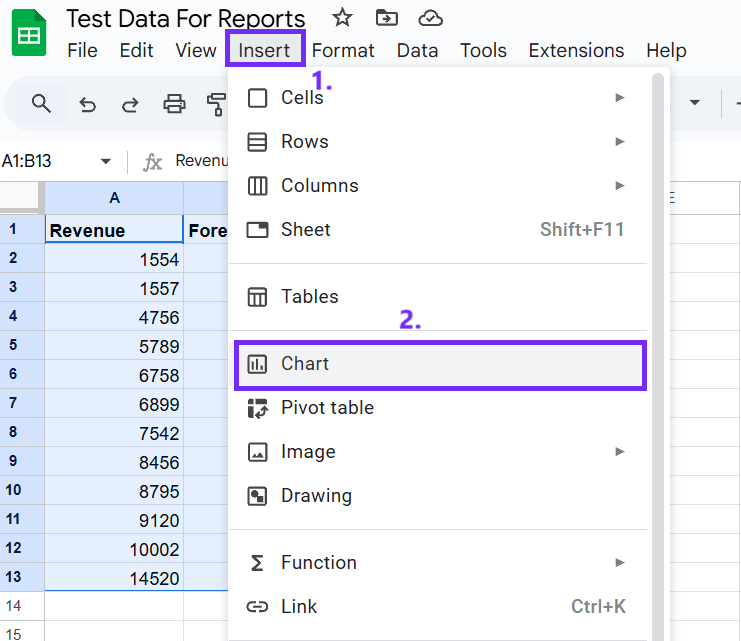Open the Insert menu
Image resolution: width=741 pixels, height=641 pixels.
[x=264, y=50]
